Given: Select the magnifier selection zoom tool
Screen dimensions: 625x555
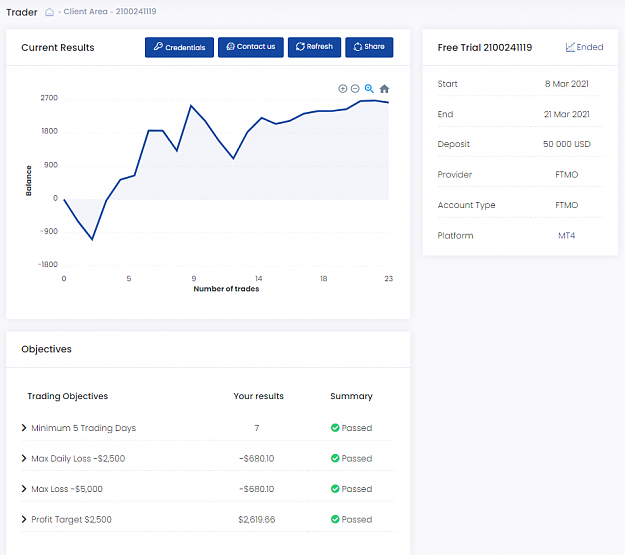Looking at the screenshot, I should pos(369,89).
